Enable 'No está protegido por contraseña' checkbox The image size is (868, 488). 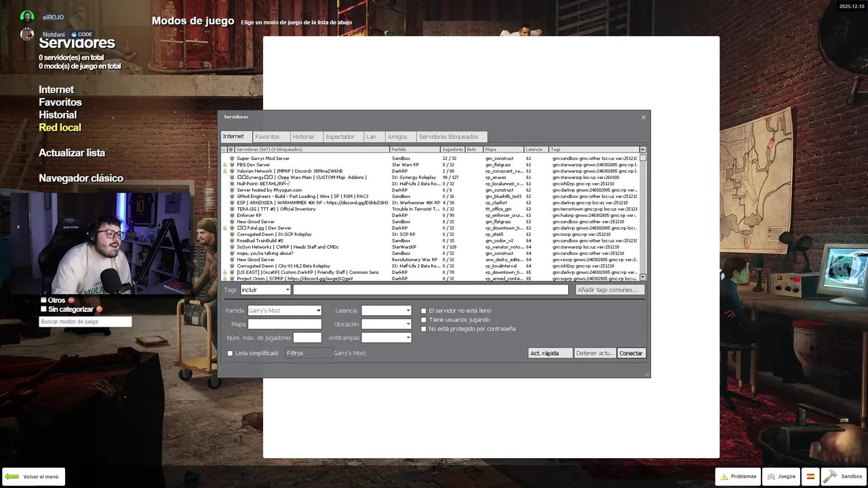click(x=424, y=329)
